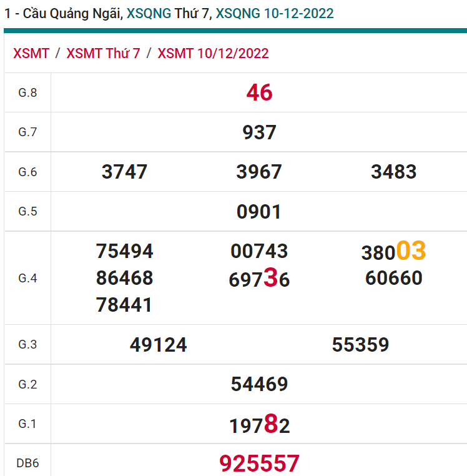Viewport: 467px width, 476px height.
Task: Select the G.7 result 937
Action: click(x=259, y=132)
